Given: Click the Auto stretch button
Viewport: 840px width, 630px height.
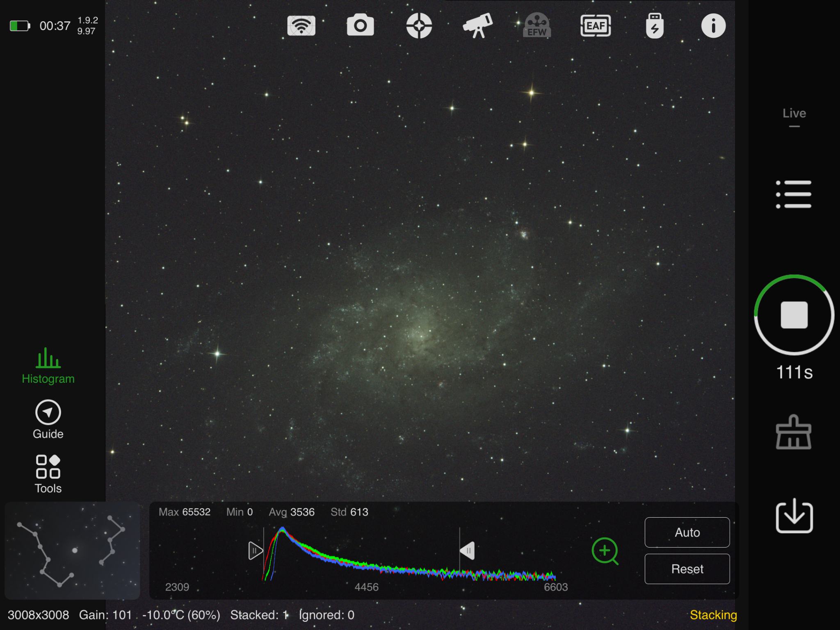Looking at the screenshot, I should point(687,532).
